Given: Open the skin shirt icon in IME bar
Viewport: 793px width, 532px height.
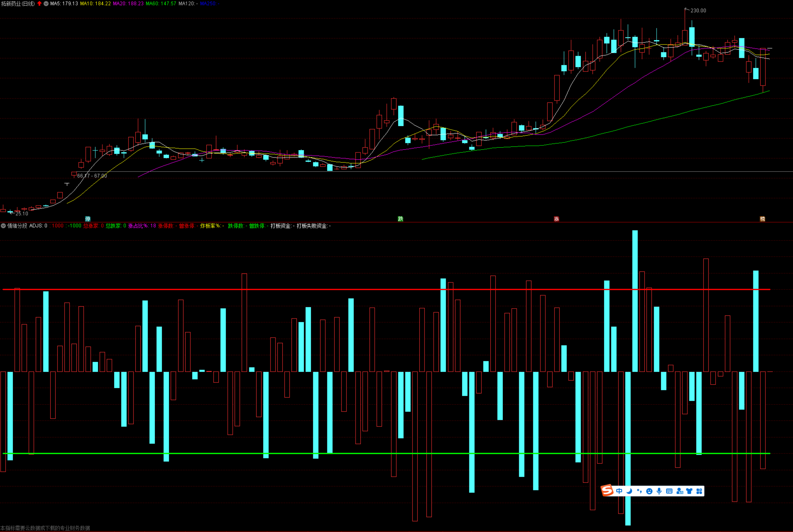Looking at the screenshot, I should click(689, 491).
